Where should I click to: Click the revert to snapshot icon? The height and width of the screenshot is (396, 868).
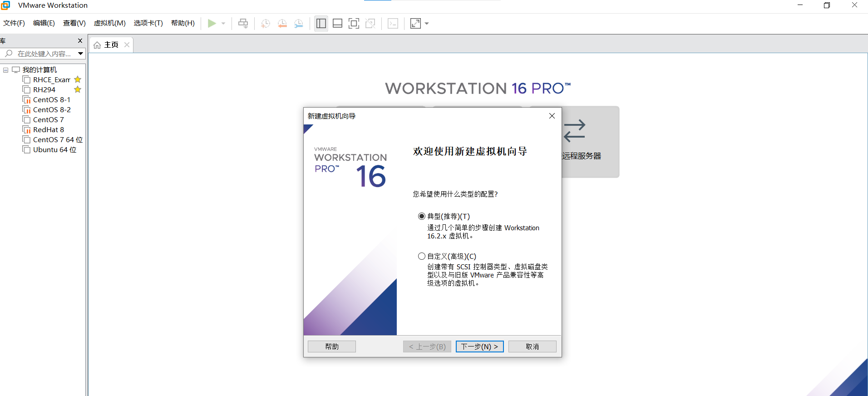pyautogui.click(x=282, y=23)
